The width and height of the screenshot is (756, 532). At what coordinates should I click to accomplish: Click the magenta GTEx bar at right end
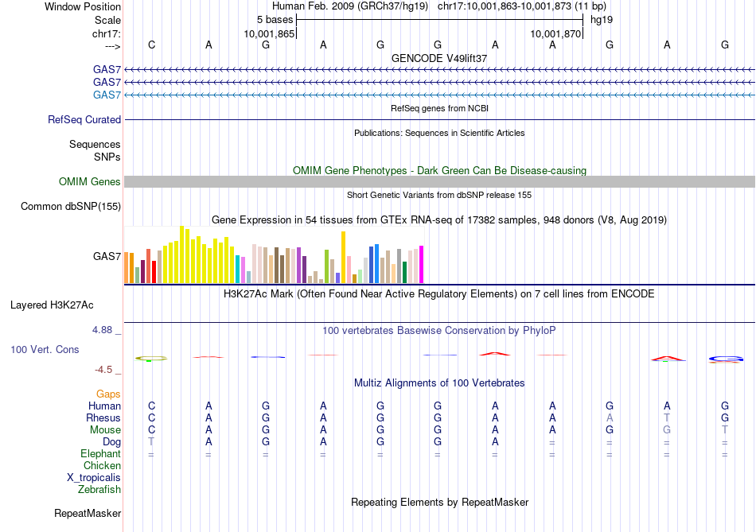pyautogui.click(x=422, y=265)
